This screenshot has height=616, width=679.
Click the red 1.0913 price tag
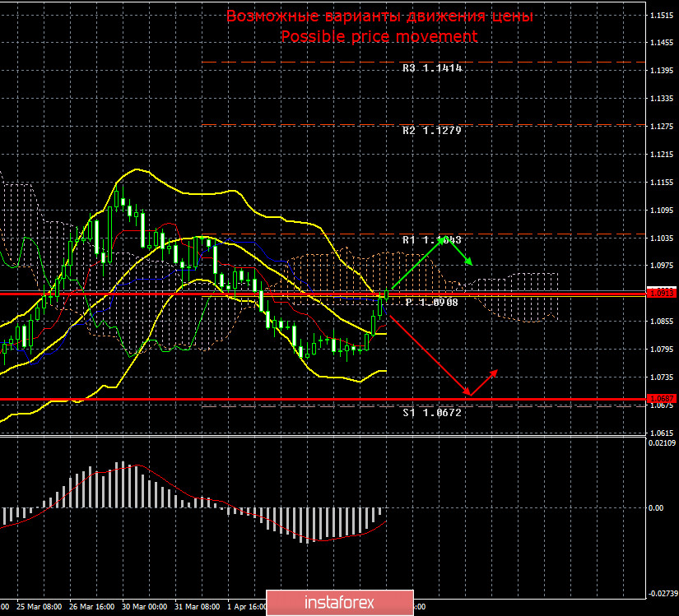(660, 293)
